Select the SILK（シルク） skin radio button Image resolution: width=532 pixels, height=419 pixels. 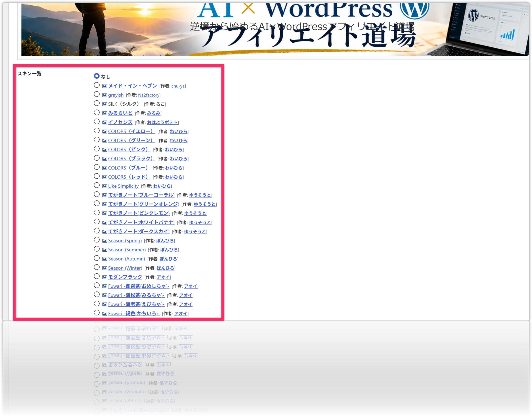click(97, 103)
